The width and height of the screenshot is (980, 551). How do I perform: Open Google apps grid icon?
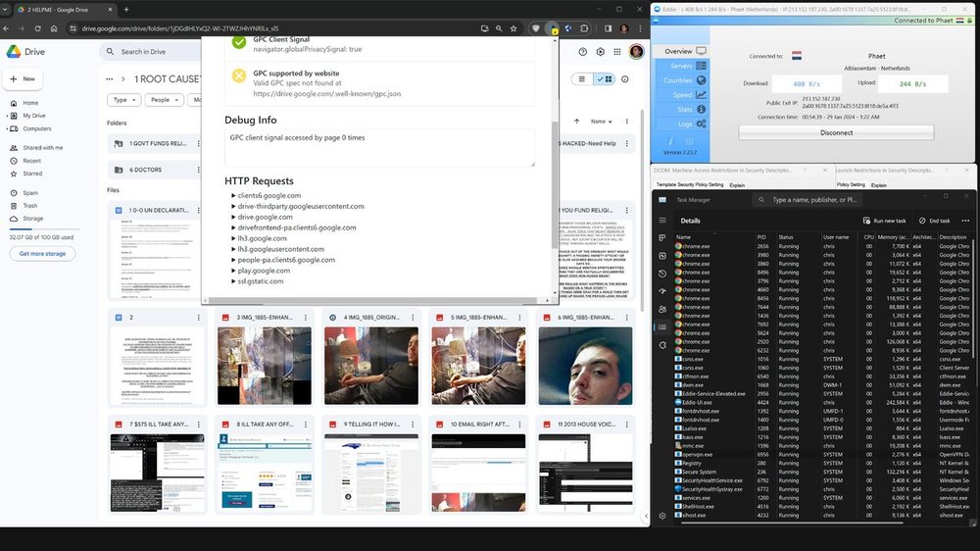point(616,52)
